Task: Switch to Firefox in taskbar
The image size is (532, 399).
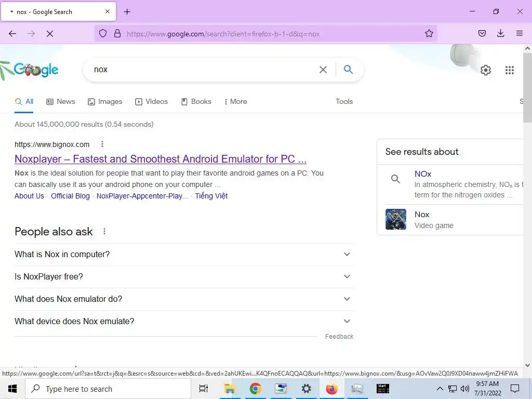Action: coord(332,389)
